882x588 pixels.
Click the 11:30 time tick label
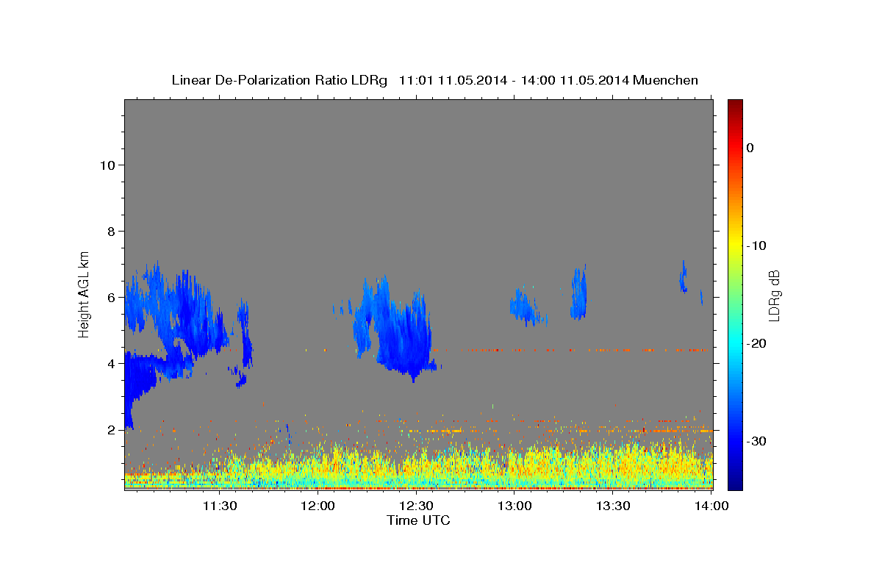[220, 506]
